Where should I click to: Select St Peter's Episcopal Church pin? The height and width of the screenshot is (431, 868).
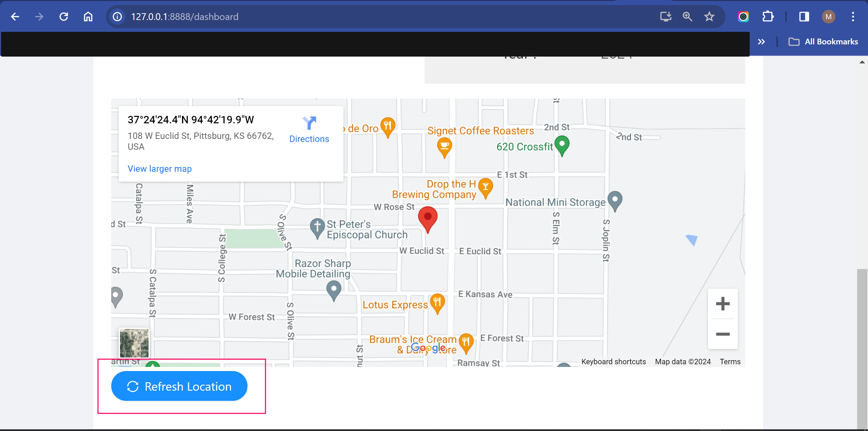point(317,229)
